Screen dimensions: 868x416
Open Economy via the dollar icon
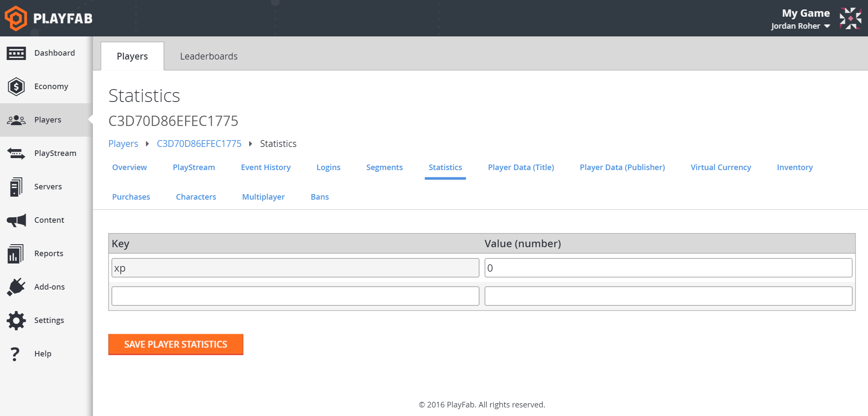click(16, 87)
